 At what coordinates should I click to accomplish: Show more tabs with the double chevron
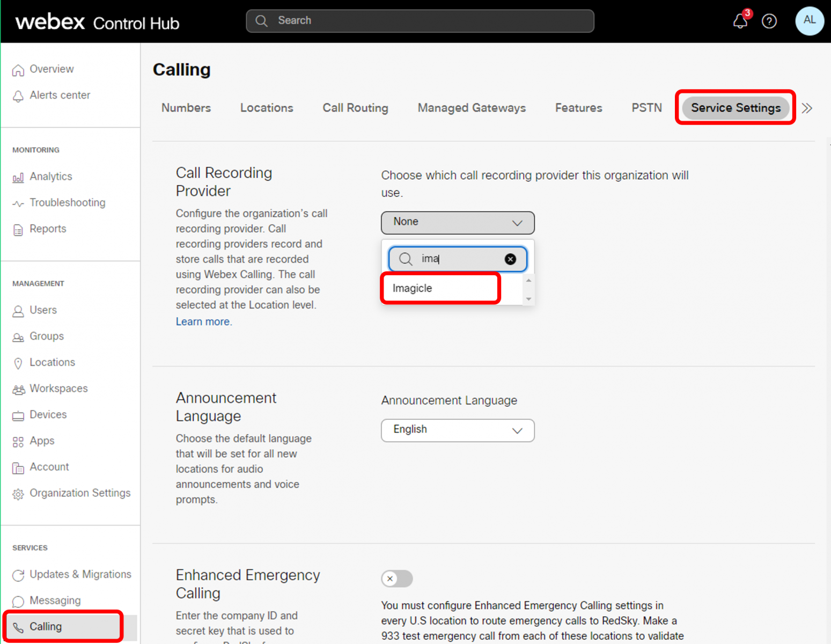click(x=807, y=108)
